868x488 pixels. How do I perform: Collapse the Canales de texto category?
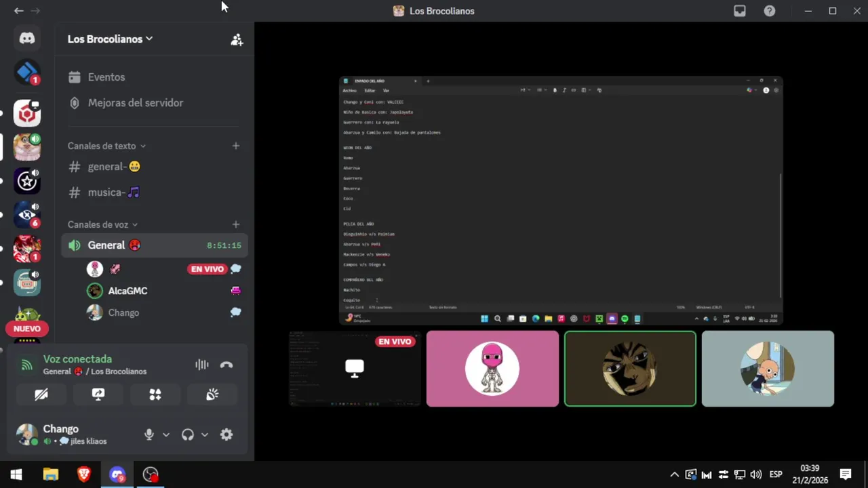tap(106, 146)
